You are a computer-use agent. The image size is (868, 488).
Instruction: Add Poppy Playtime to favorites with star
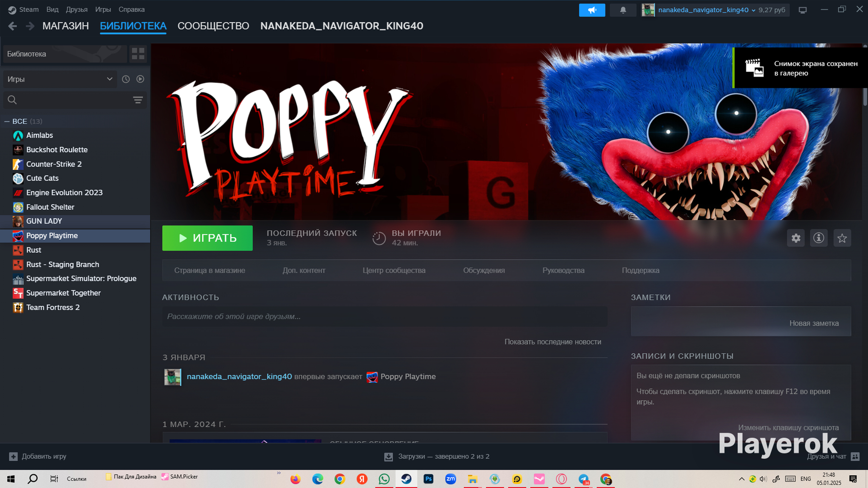pyautogui.click(x=842, y=238)
